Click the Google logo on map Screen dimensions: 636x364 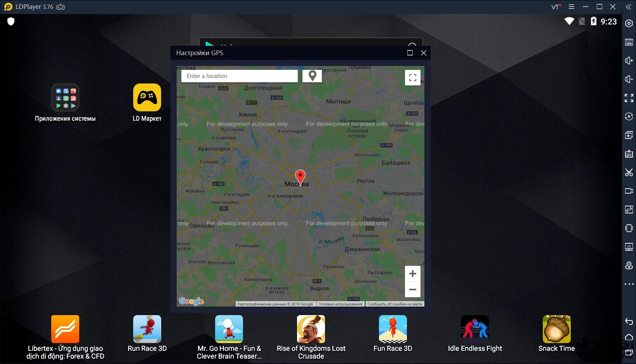click(191, 301)
